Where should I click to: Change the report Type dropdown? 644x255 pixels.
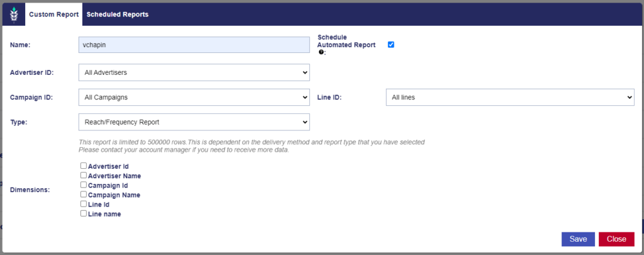(194, 122)
